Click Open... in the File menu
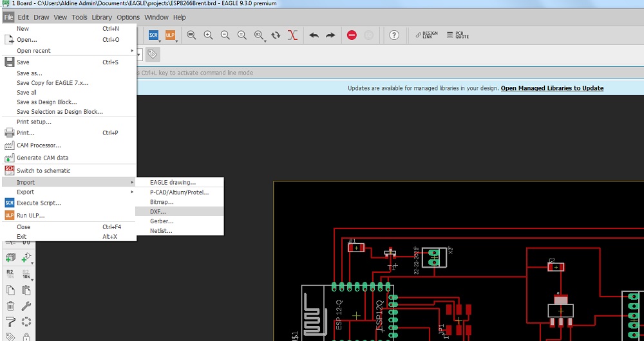Image resolution: width=644 pixels, height=341 pixels. 69,40
